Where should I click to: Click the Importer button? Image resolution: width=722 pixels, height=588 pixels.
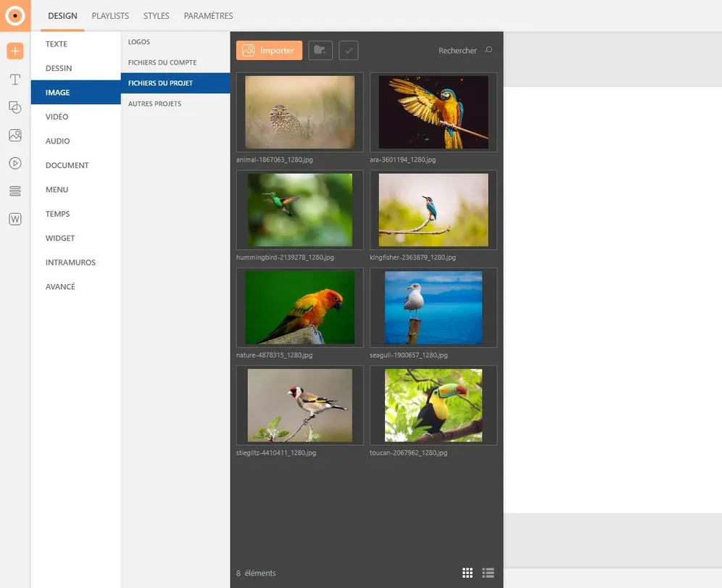(269, 50)
